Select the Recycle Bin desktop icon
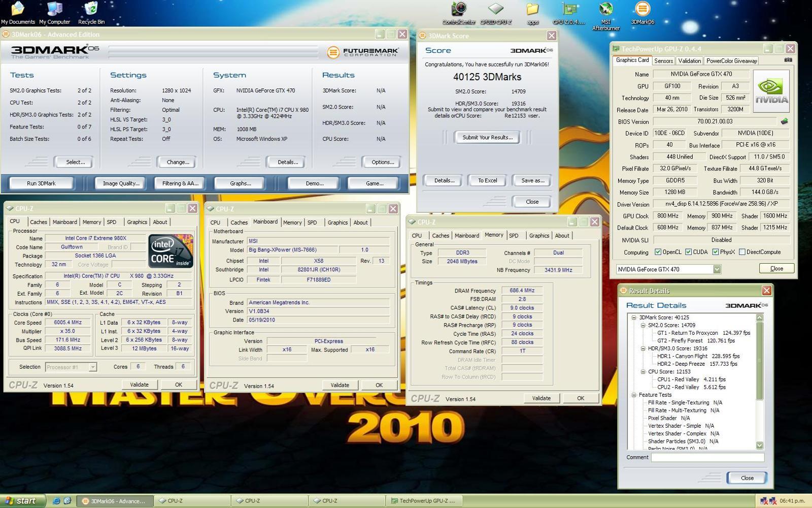The image size is (812, 508). [x=91, y=13]
